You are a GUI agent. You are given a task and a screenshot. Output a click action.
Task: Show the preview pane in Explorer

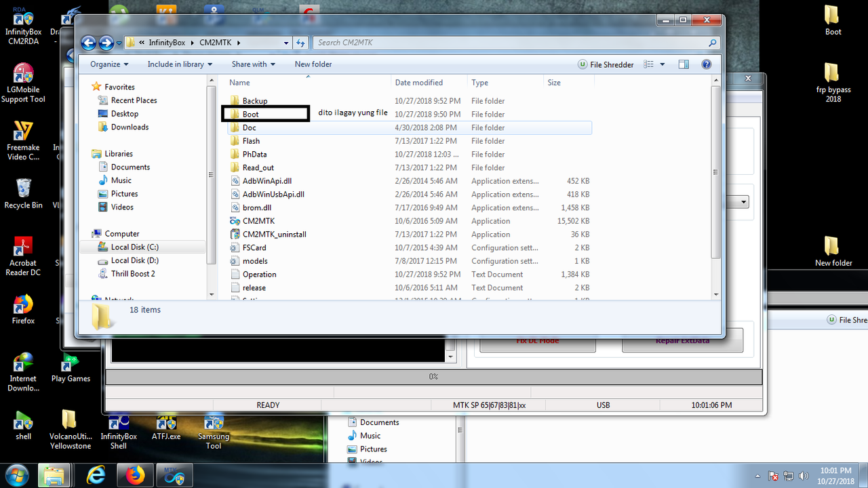coord(684,64)
